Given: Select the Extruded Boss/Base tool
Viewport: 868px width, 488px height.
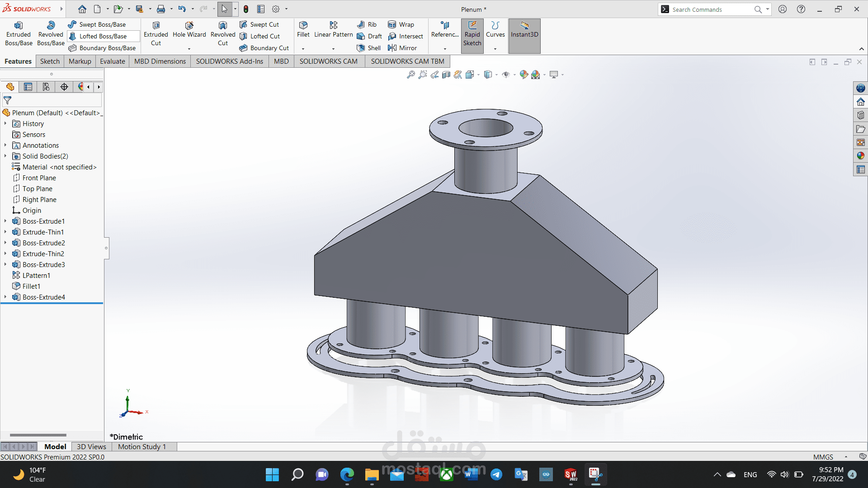Looking at the screenshot, I should pyautogui.click(x=18, y=33).
